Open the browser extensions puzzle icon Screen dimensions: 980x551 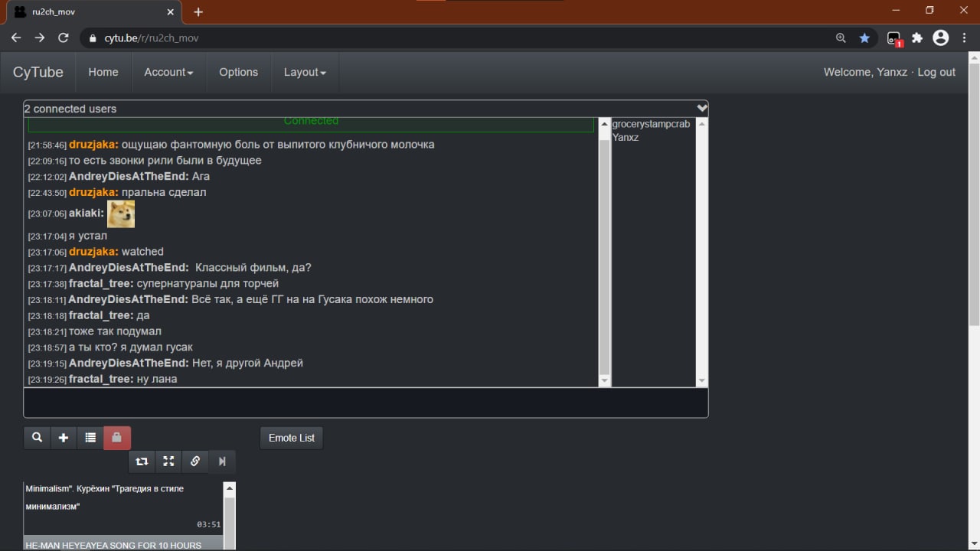pyautogui.click(x=918, y=37)
